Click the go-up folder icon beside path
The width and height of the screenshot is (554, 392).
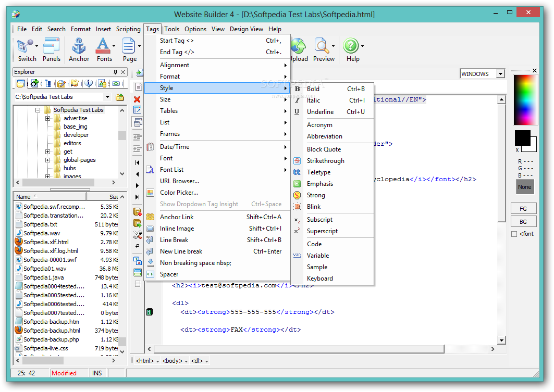click(120, 97)
